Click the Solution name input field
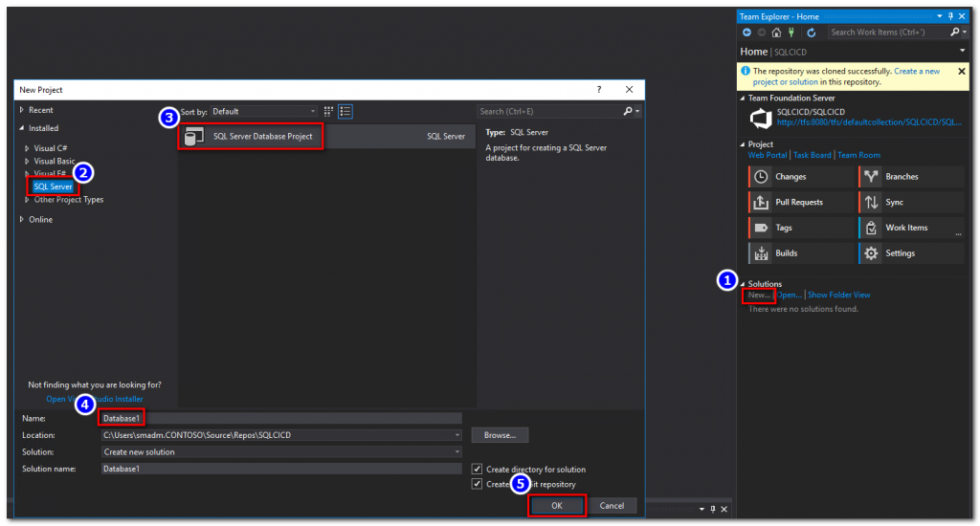Screen dimensions: 980x526 (281, 470)
